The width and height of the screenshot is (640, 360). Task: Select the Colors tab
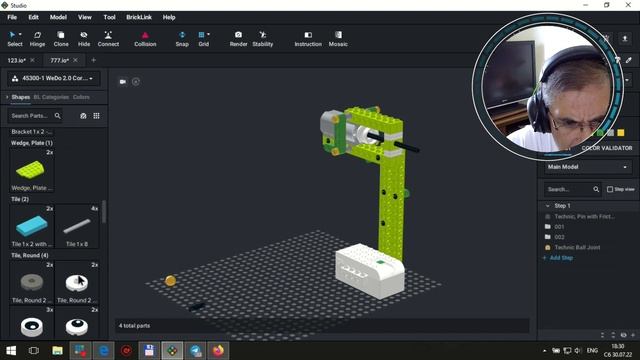pos(81,97)
